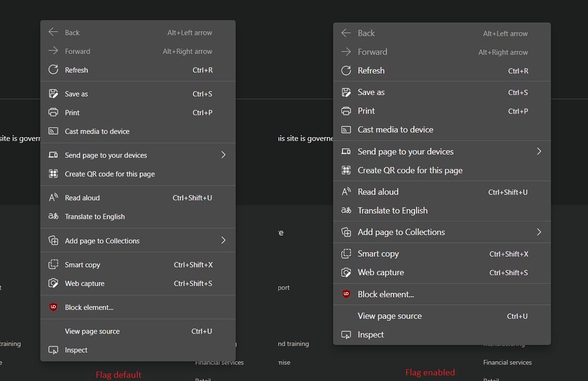
Task: Click View page source in left menu
Action: pyautogui.click(x=93, y=331)
